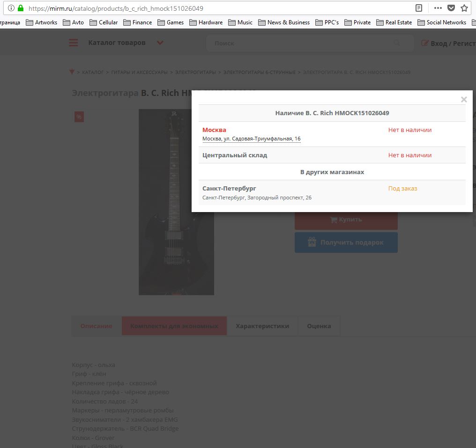Switch to Описание tab
Viewport: 476px width, 448px height.
(x=97, y=326)
